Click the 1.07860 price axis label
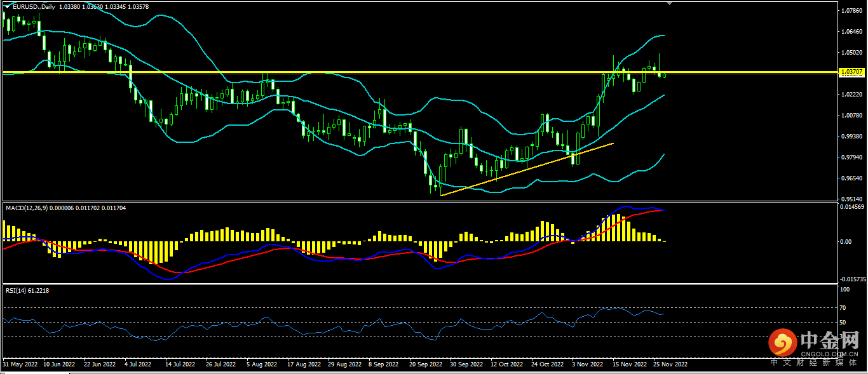868x374 pixels. (851, 11)
